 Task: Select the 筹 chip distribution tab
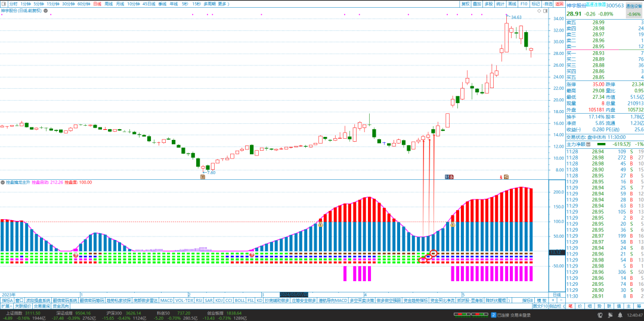click(639, 306)
